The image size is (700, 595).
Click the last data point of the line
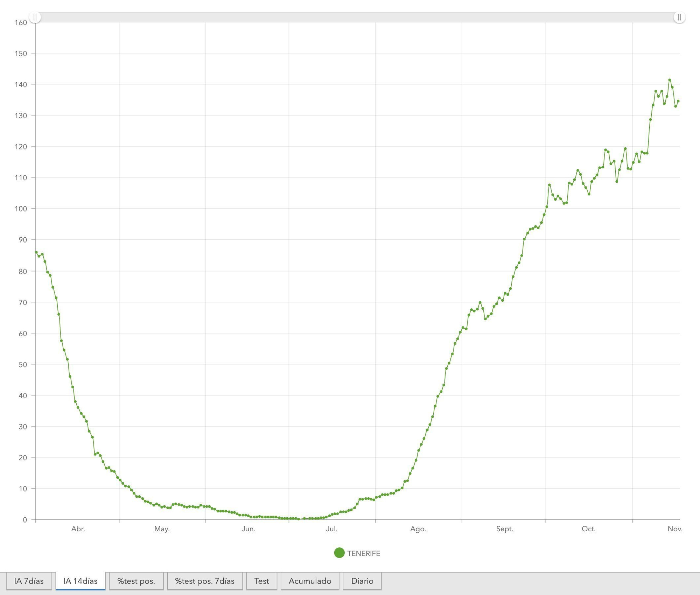[678, 101]
